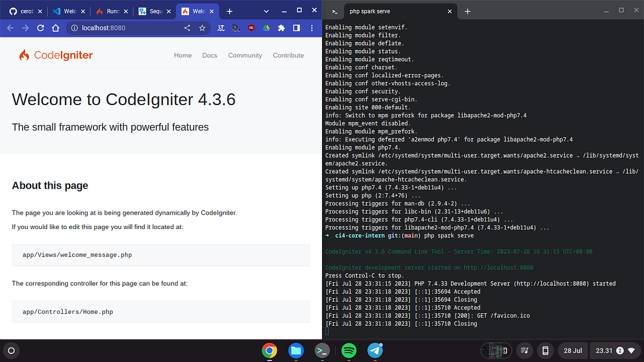Image resolution: width=644 pixels, height=362 pixels.
Task: Open the tab search chevron
Action: [266, 10]
